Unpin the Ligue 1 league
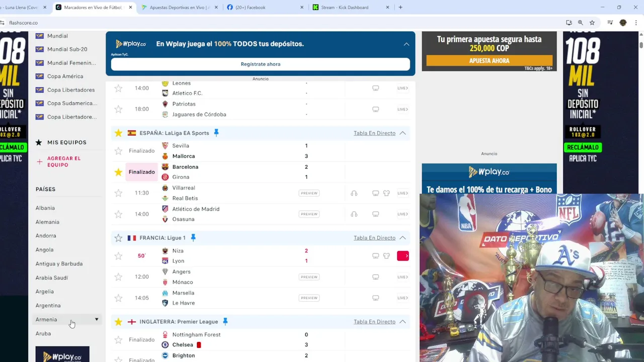This screenshot has width=644, height=362. click(x=193, y=238)
